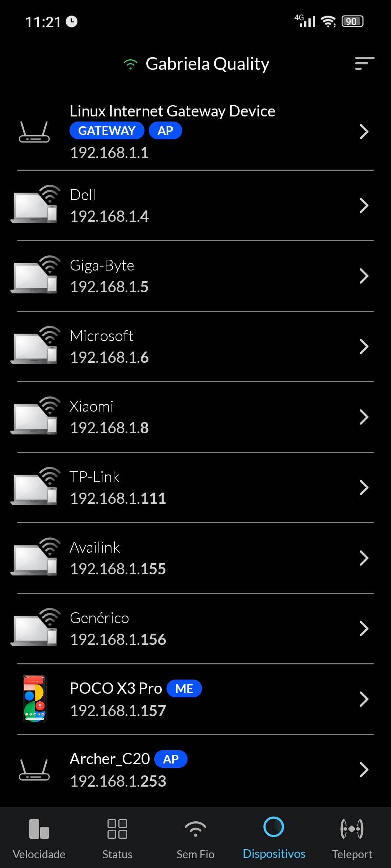Open the sort/filter menu icon
Image resolution: width=391 pixels, height=868 pixels.
coord(364,63)
